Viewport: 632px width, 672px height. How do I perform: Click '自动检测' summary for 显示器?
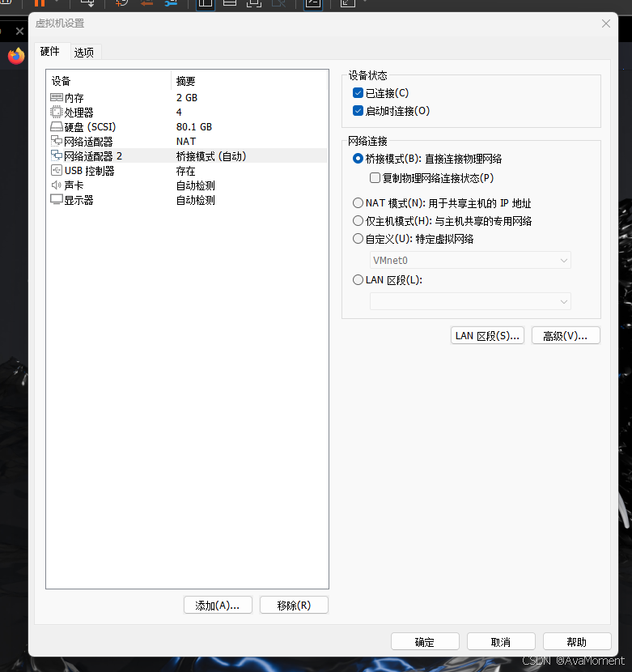pos(195,200)
